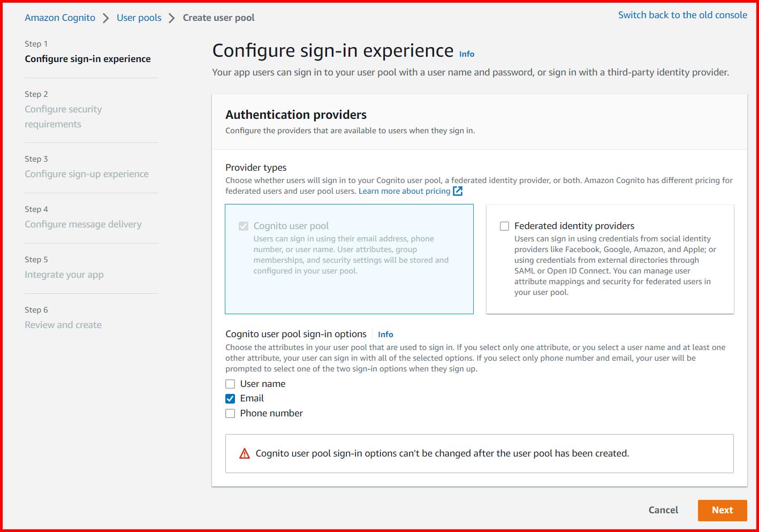
Task: Click the Next button
Action: click(722, 510)
